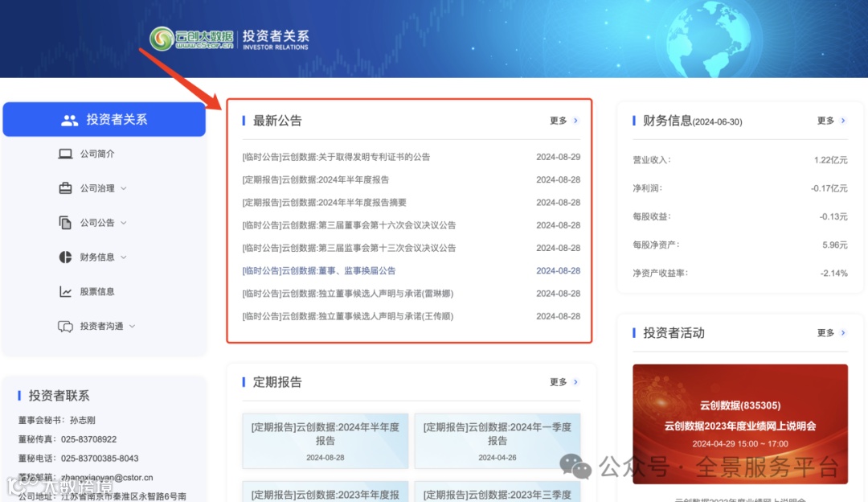Click the 董秘传真 number 025-83708922
Image resolution: width=868 pixels, height=502 pixels.
click(88, 439)
